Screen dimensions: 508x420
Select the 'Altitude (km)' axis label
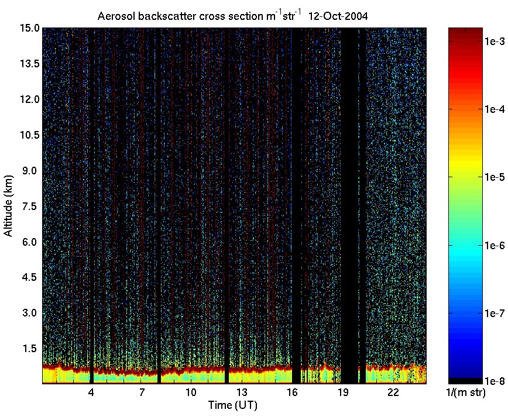[8, 206]
